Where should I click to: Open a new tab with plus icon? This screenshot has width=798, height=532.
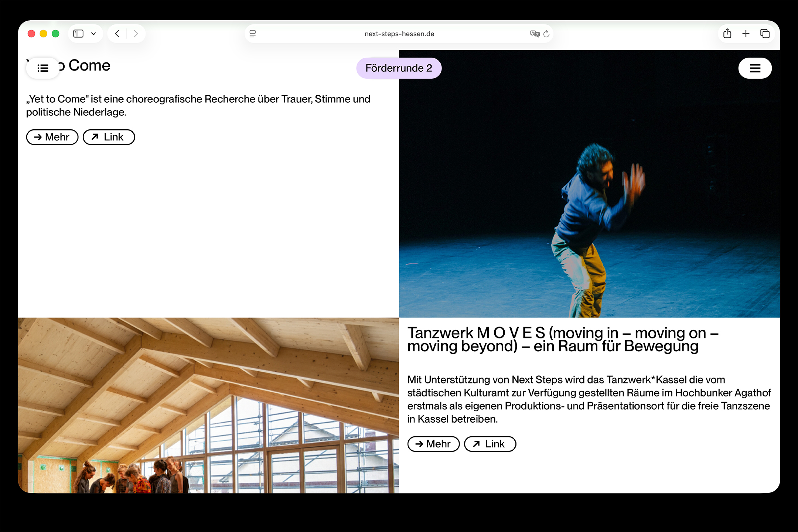coord(746,34)
